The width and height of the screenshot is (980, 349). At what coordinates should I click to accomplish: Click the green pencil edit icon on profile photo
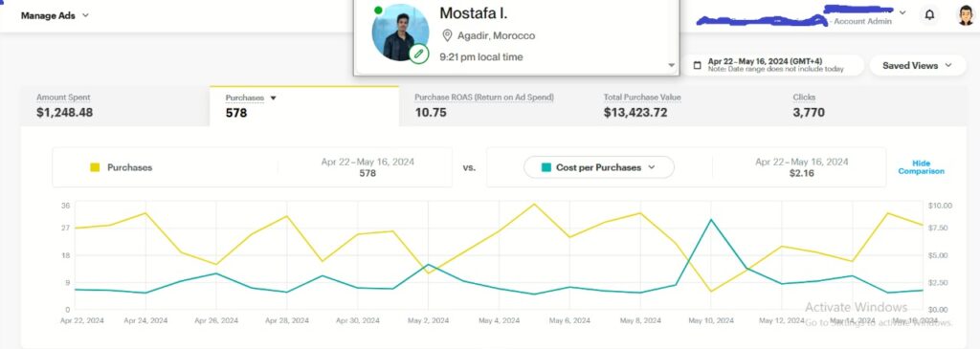419,54
